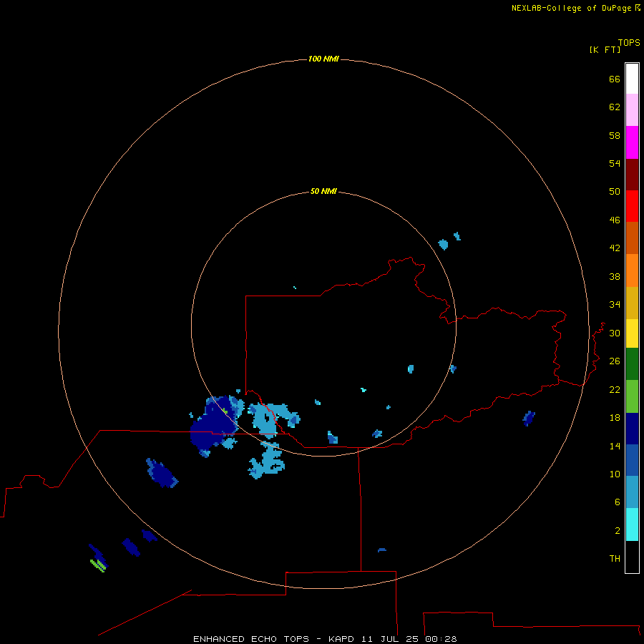The image size is (644, 644).
Task: Click the black TH legend swatch
Action: point(632,557)
